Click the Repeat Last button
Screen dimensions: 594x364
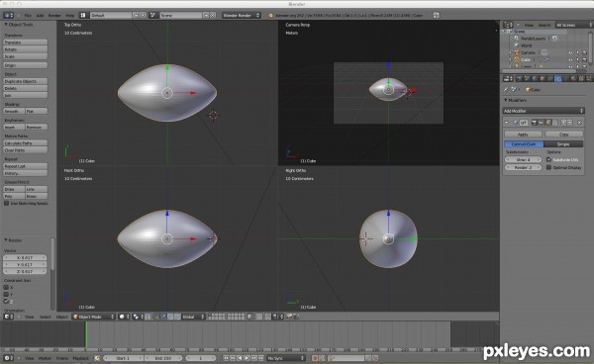[26, 166]
